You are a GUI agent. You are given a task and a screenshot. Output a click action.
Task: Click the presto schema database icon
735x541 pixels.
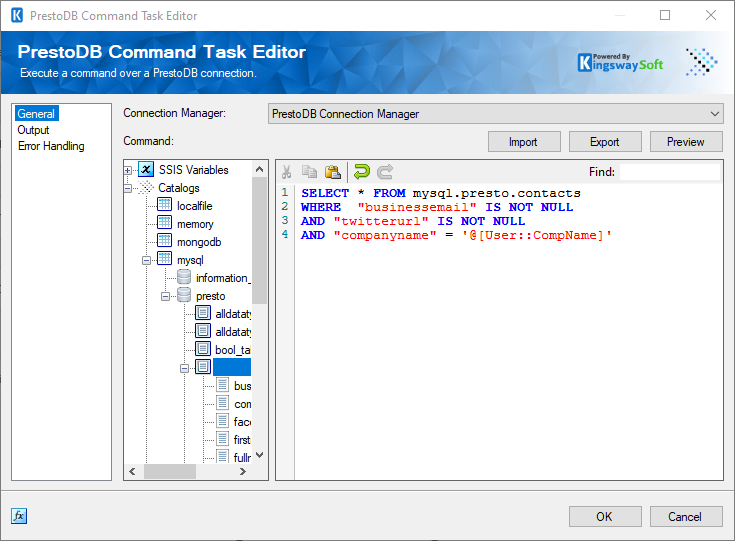coord(184,295)
